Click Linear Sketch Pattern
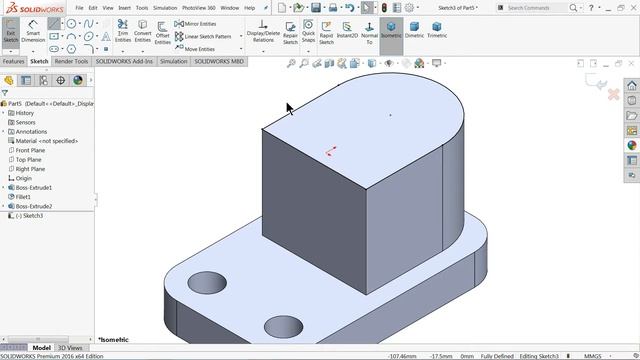 (203, 36)
